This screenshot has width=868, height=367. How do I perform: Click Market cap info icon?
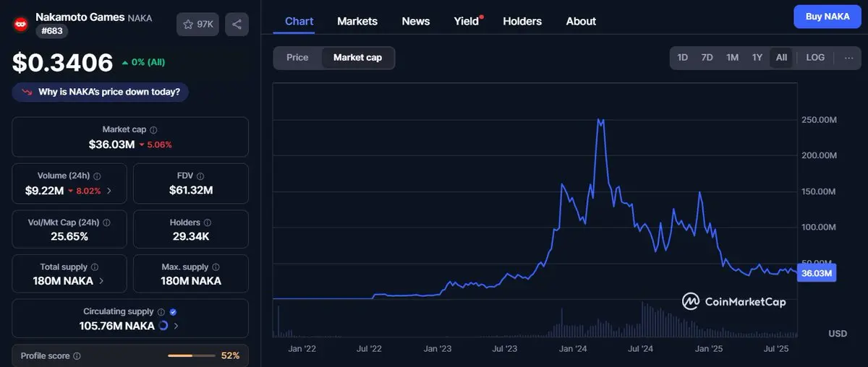pyautogui.click(x=153, y=130)
